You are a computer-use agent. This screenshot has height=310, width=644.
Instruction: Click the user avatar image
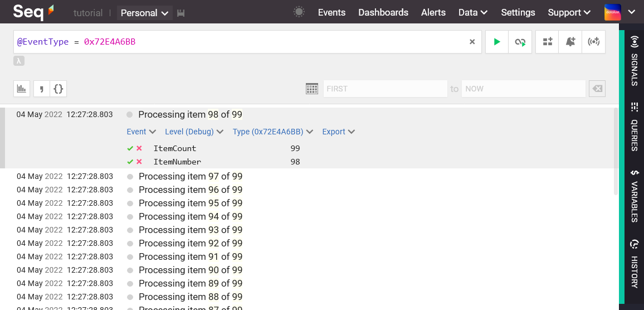613,12
